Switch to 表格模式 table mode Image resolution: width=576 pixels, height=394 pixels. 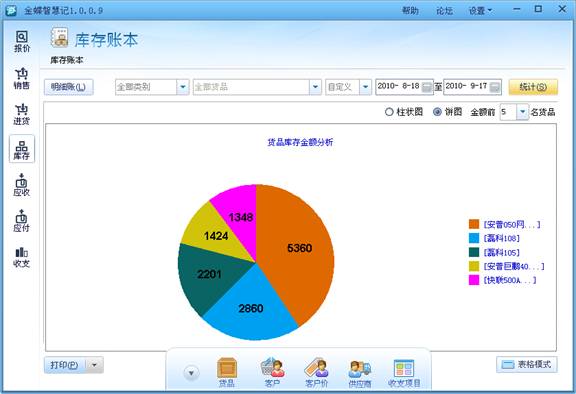(527, 364)
